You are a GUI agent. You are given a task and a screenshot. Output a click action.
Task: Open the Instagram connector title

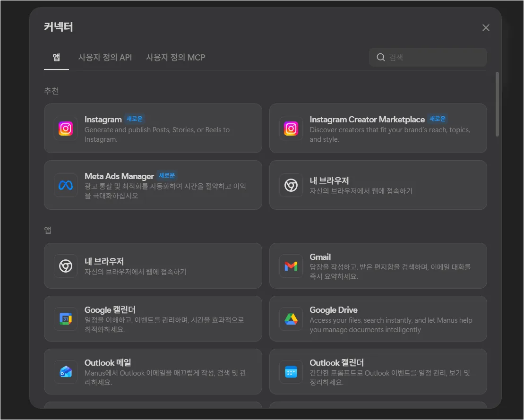(x=103, y=119)
